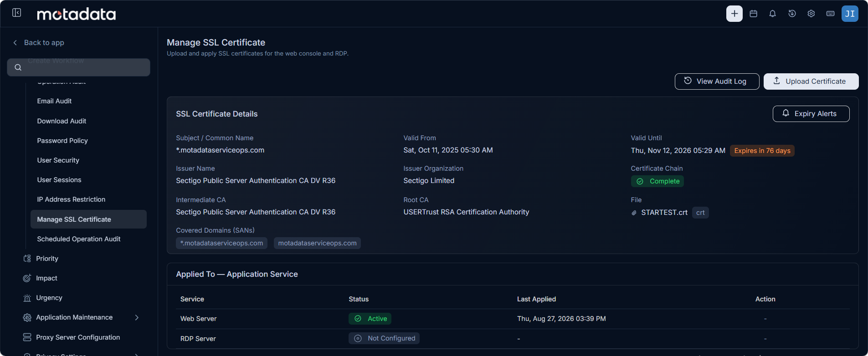Click the 'Active' status badge
Viewport: 868px width, 356px height.
click(370, 319)
